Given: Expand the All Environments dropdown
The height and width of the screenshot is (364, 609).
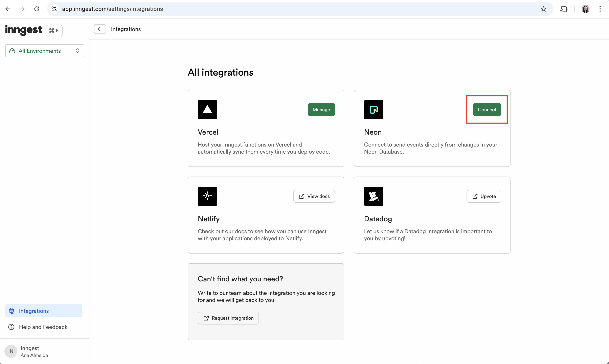Looking at the screenshot, I should (x=44, y=51).
